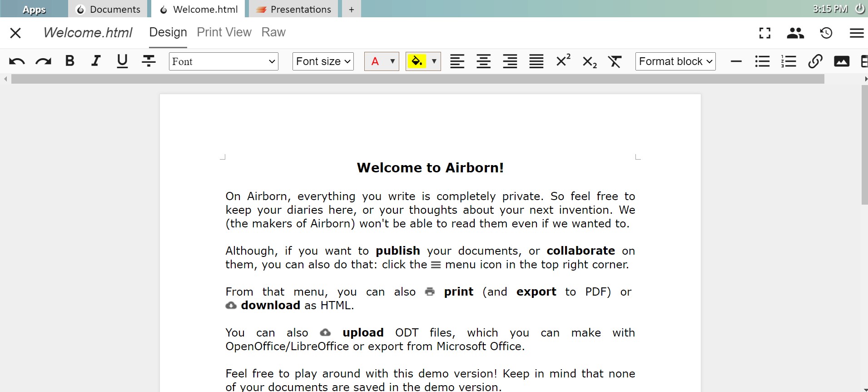Open version history clock icon
Image resolution: width=868 pixels, height=392 pixels.
pyautogui.click(x=826, y=33)
